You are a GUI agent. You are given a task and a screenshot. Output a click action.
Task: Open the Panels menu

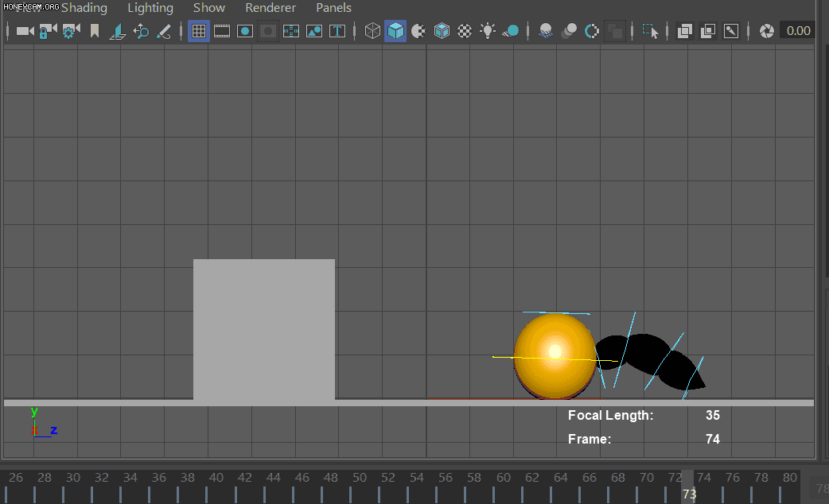[333, 8]
